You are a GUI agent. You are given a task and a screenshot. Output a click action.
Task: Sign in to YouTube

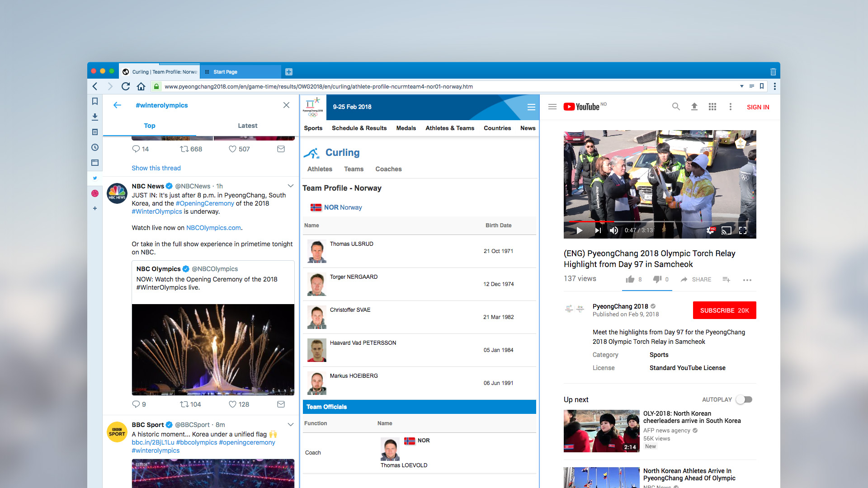758,107
